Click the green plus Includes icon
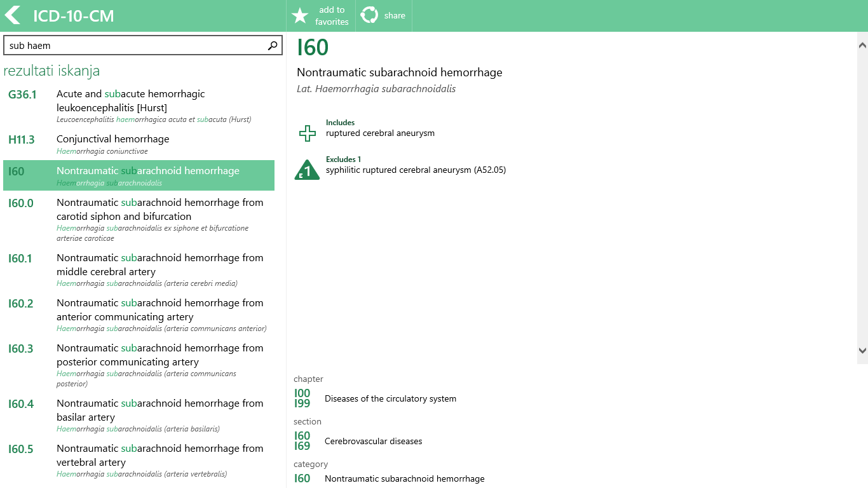The width and height of the screenshot is (868, 488). 308,133
